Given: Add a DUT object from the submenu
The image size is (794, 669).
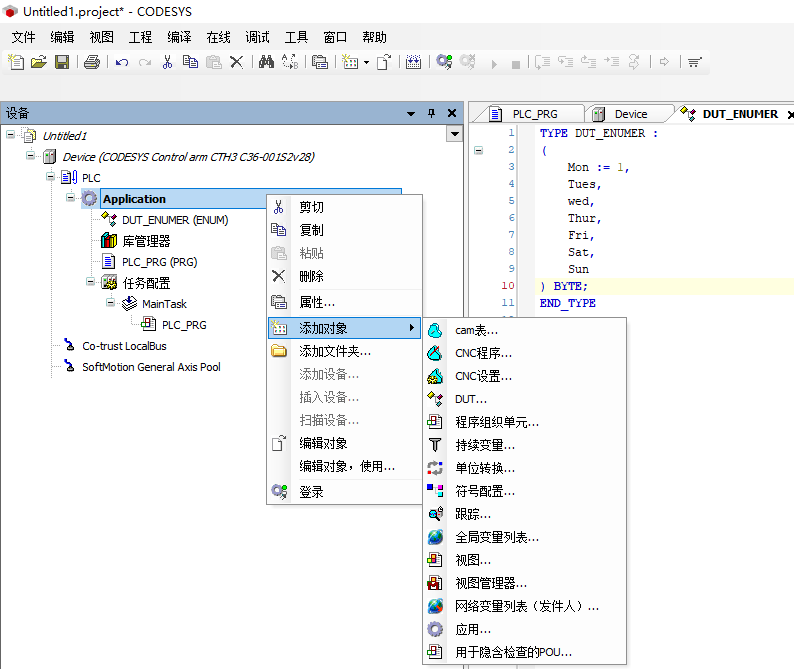Looking at the screenshot, I should pyautogui.click(x=524, y=400).
